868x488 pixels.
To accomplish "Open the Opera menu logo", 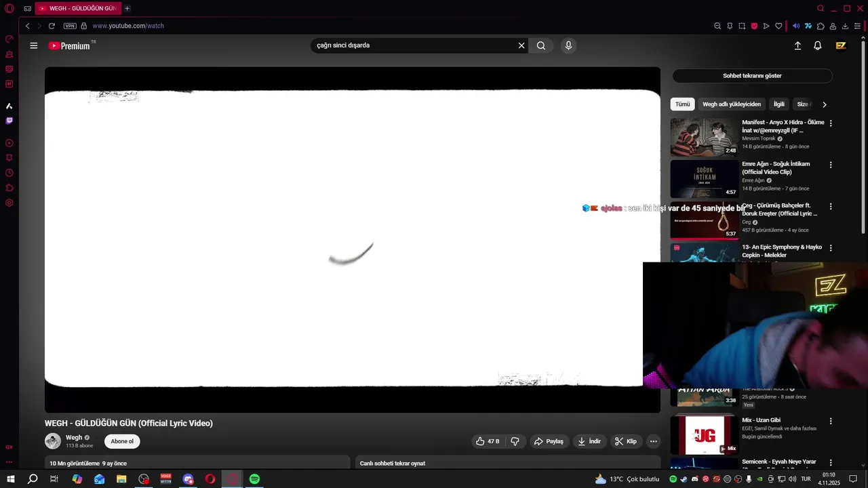I will [9, 8].
